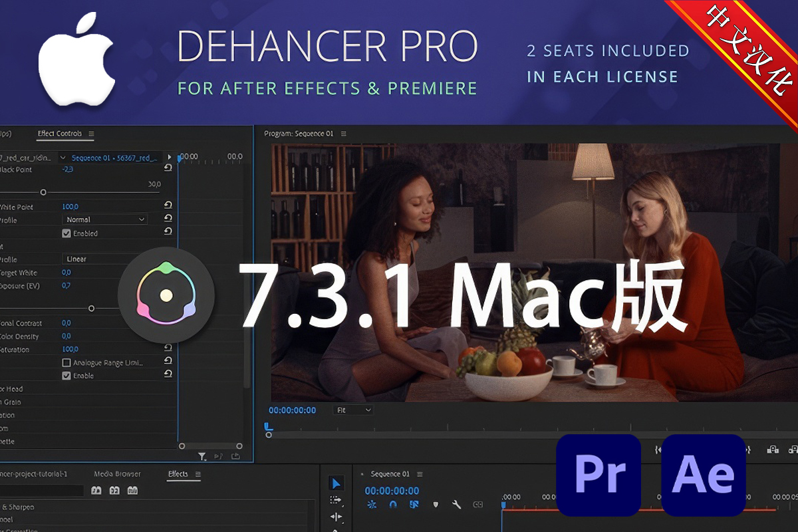The width and height of the screenshot is (798, 532).
Task: Select the Sequence 01 timeline tab
Action: pyautogui.click(x=390, y=474)
